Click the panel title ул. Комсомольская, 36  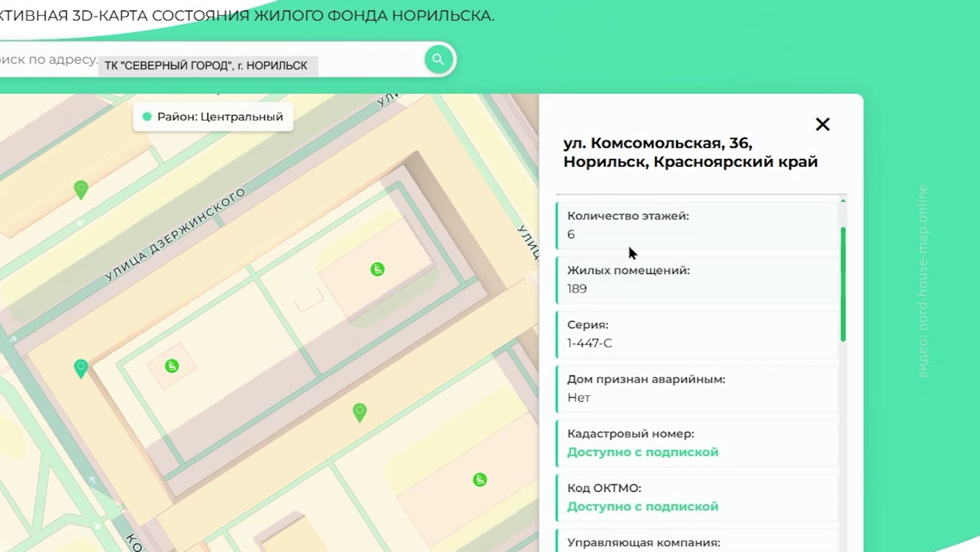[x=690, y=152]
